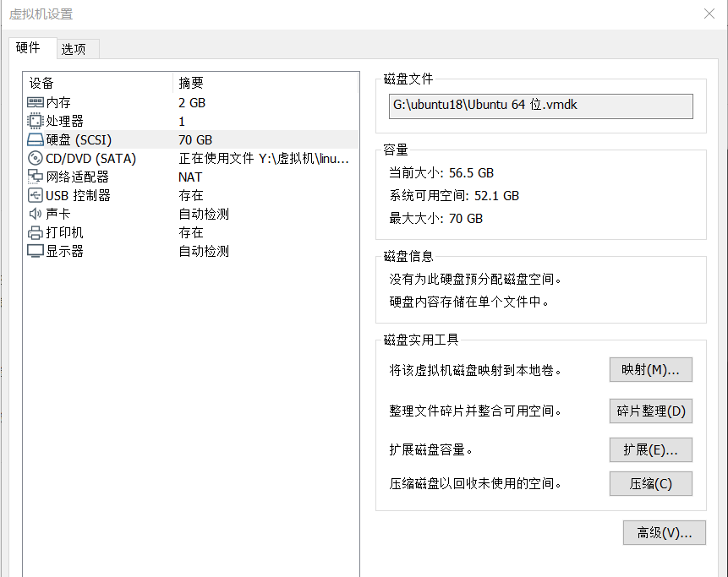Click the 当前大小: 56.5 GB text

441,173
